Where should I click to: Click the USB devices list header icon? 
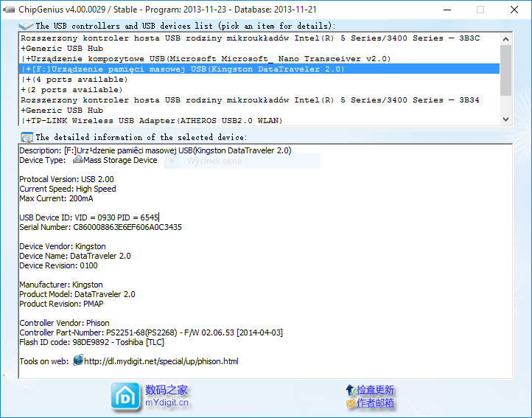coord(26,26)
